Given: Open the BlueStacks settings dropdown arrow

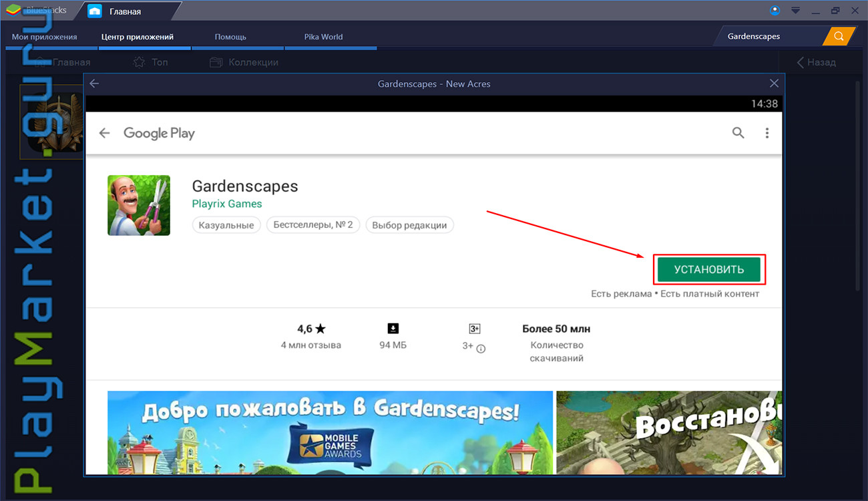Looking at the screenshot, I should click(795, 10).
